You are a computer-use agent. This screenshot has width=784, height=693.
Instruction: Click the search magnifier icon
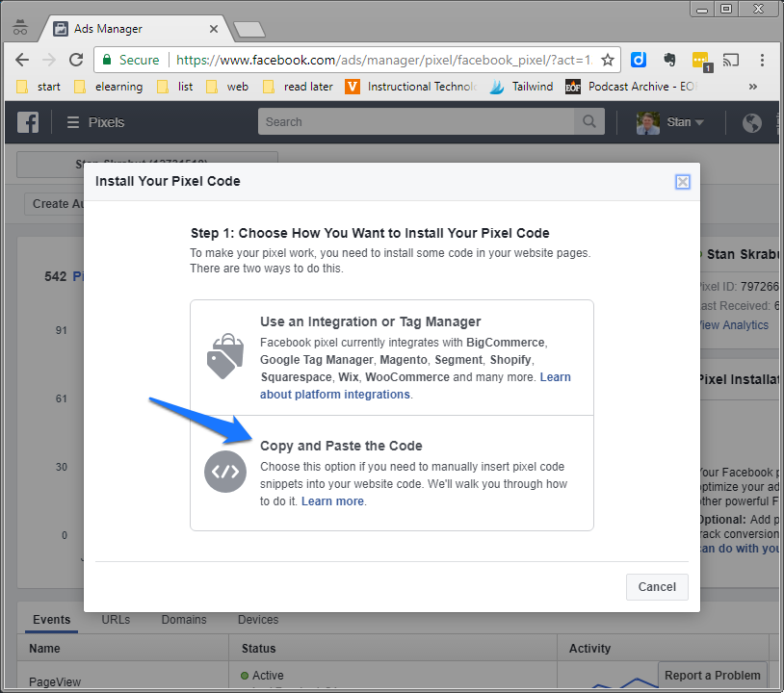(x=588, y=122)
